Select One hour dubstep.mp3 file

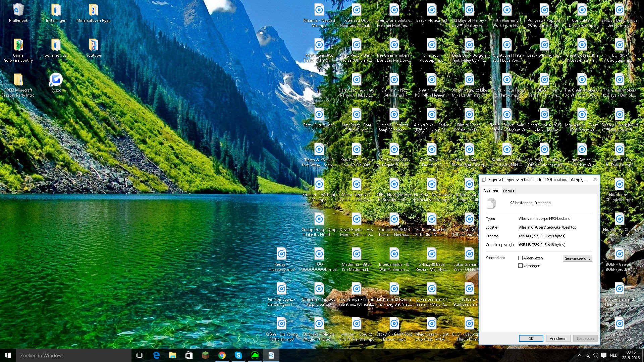[x=432, y=51]
